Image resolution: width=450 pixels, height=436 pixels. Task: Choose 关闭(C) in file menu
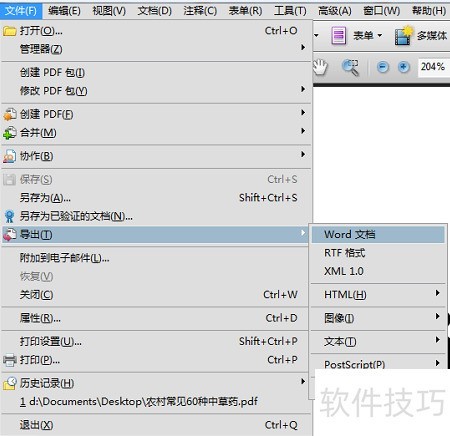[155, 295]
